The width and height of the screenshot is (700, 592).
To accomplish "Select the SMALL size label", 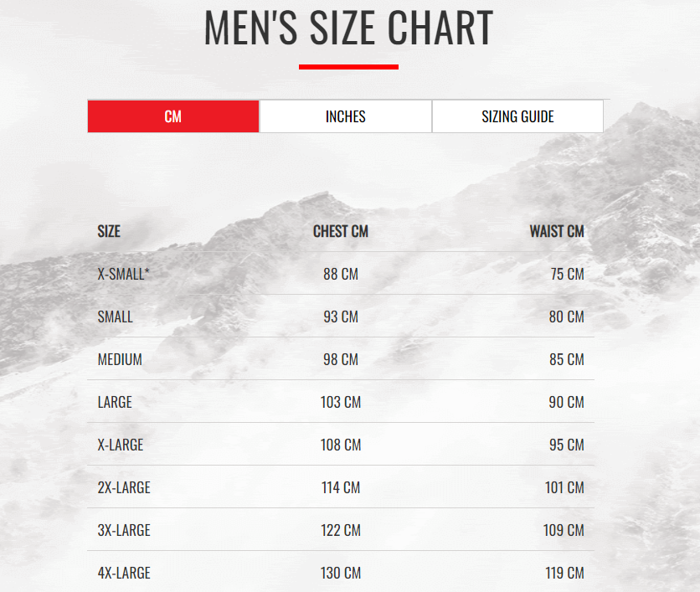I will (x=116, y=317).
